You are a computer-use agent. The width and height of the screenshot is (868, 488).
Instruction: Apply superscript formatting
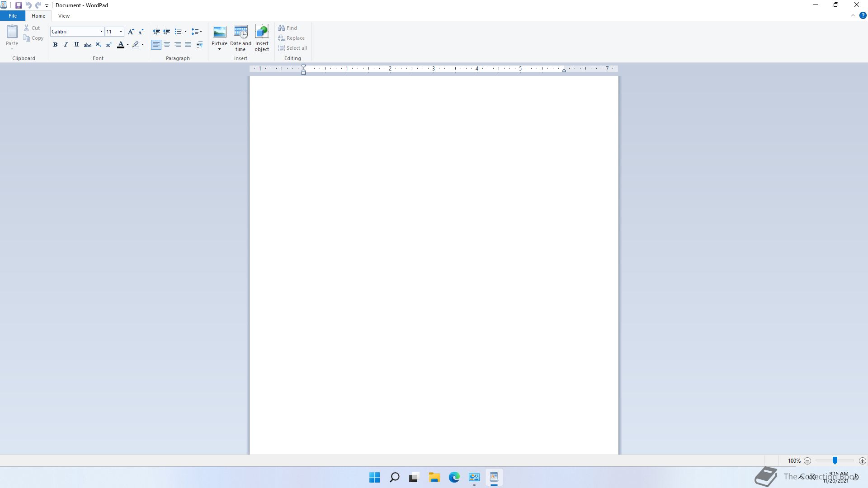(x=109, y=45)
